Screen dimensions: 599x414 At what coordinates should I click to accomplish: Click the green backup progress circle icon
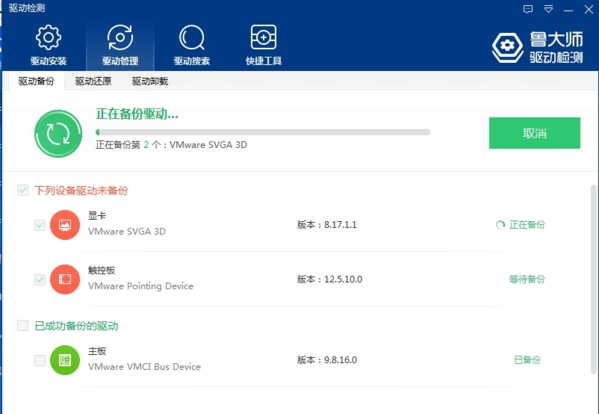coord(58,134)
